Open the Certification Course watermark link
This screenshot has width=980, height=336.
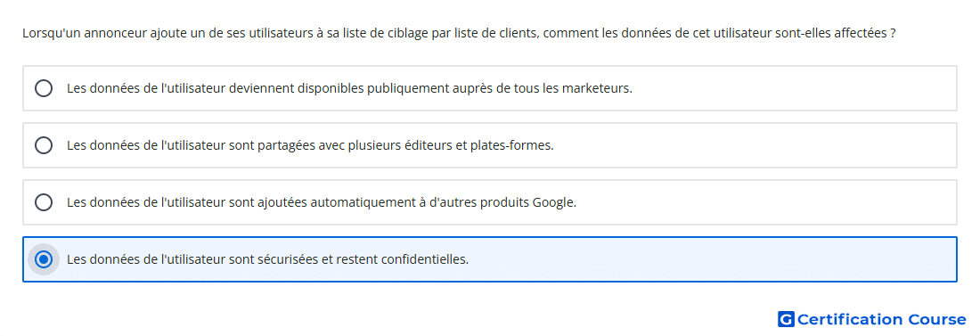872,319
